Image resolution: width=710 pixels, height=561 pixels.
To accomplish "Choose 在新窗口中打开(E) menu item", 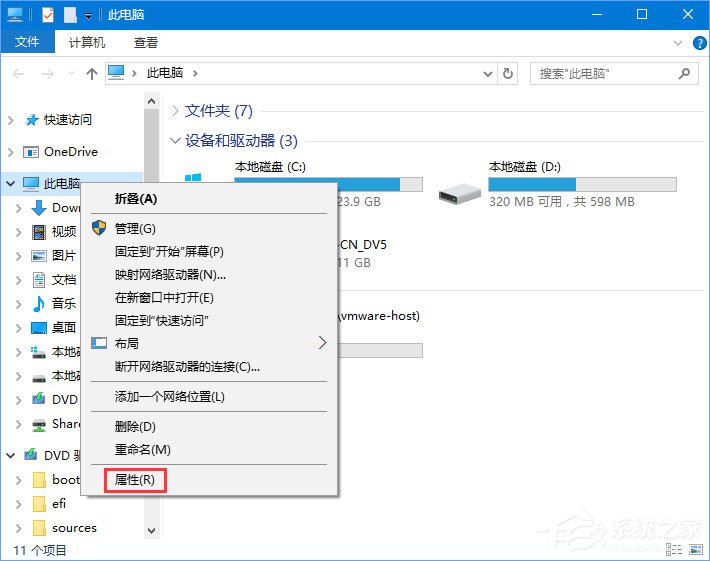I will tap(208, 297).
